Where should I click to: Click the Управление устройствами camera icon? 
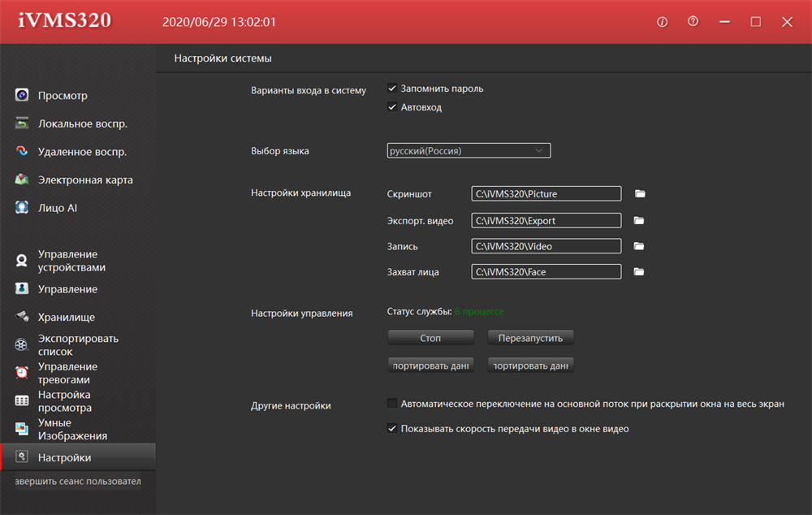pos(22,260)
